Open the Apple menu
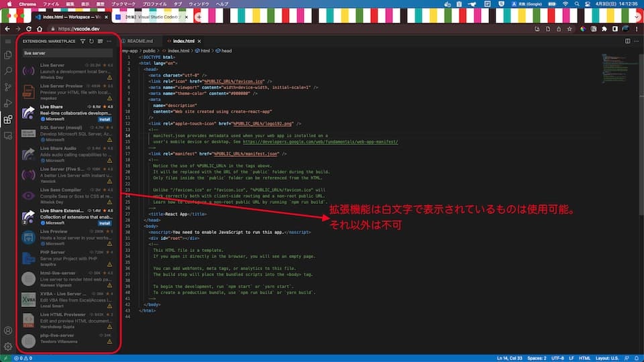 [x=9, y=4]
